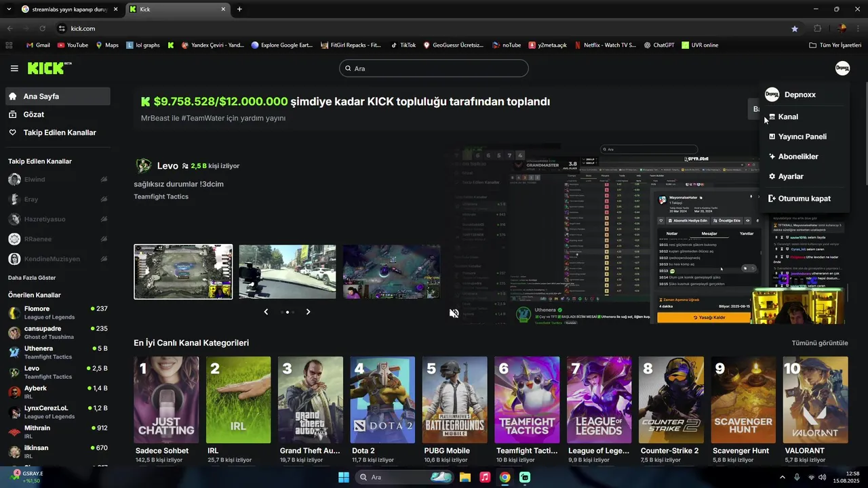
Task: Expand Daha Fazla Göster list
Action: click(32, 278)
